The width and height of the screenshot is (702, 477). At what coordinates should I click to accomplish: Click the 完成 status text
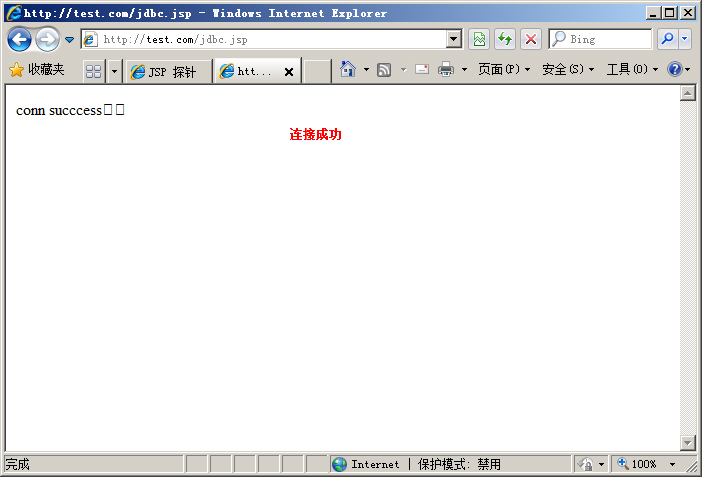pos(17,464)
